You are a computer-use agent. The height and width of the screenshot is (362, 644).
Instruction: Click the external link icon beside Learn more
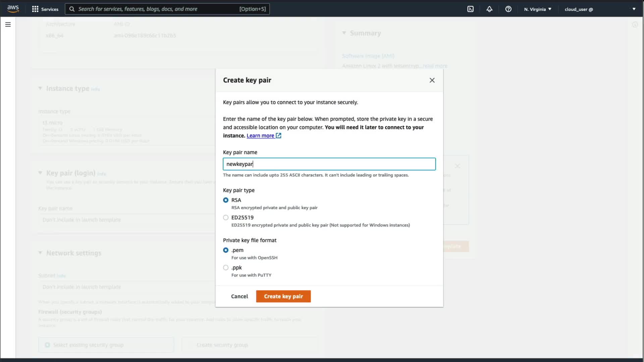pyautogui.click(x=278, y=136)
